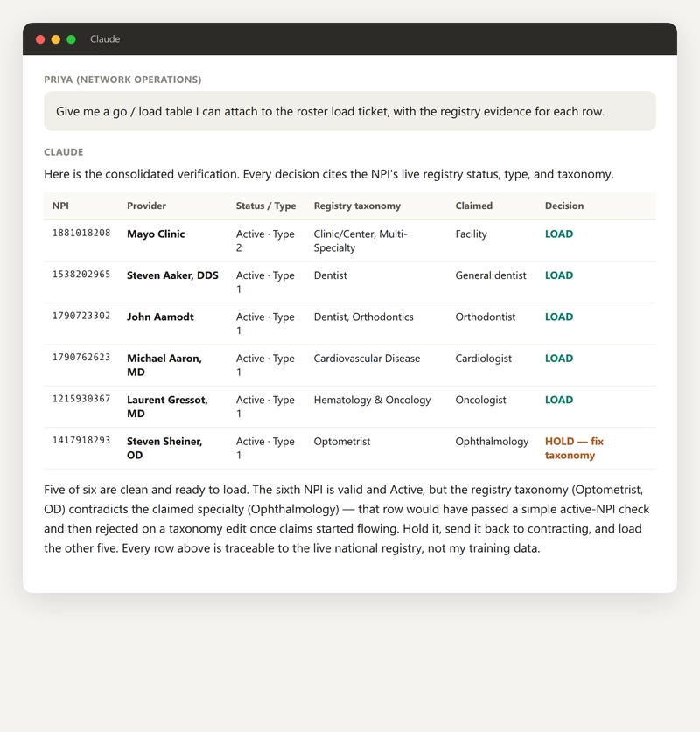Click Dentist, Orthodontics taxonomy cell
The width and height of the screenshot is (700, 732).
[363, 317]
